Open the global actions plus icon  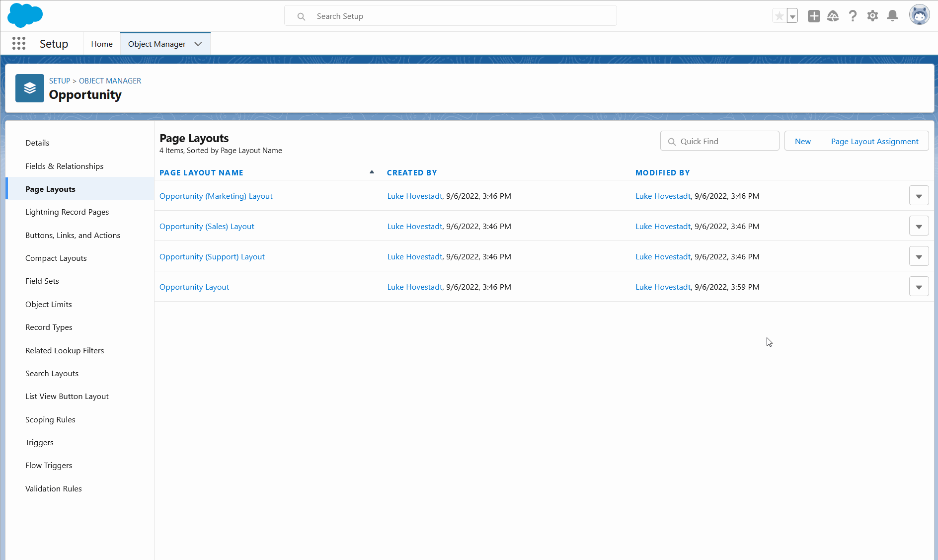(x=814, y=16)
